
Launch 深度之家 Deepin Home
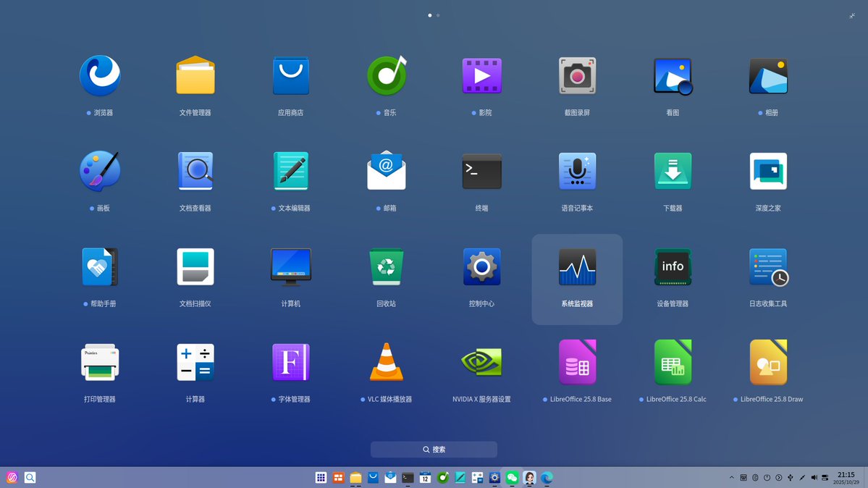768,172
